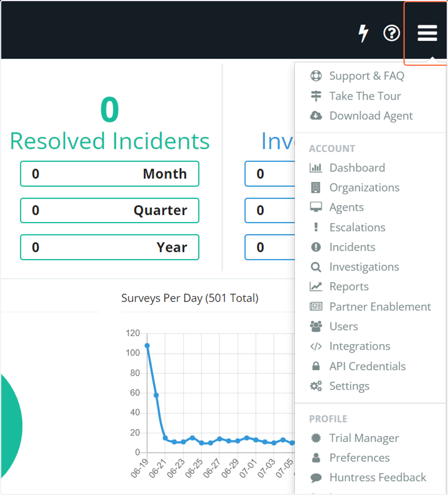This screenshot has width=448, height=495.
Task: Click Surveys Per Day (501 Total) title
Action: point(190,298)
